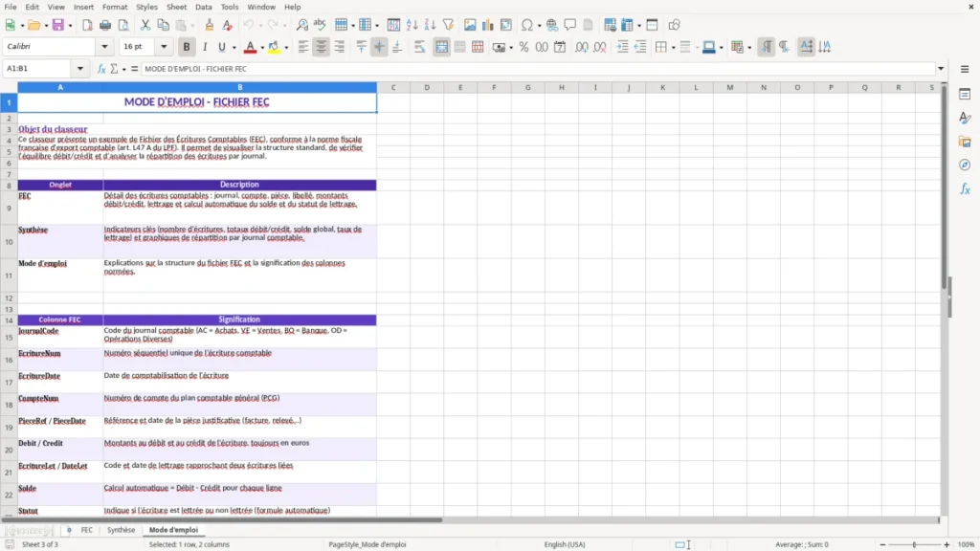The height and width of the screenshot is (551, 980).
Task: Toggle Bold formatting
Action: click(187, 47)
